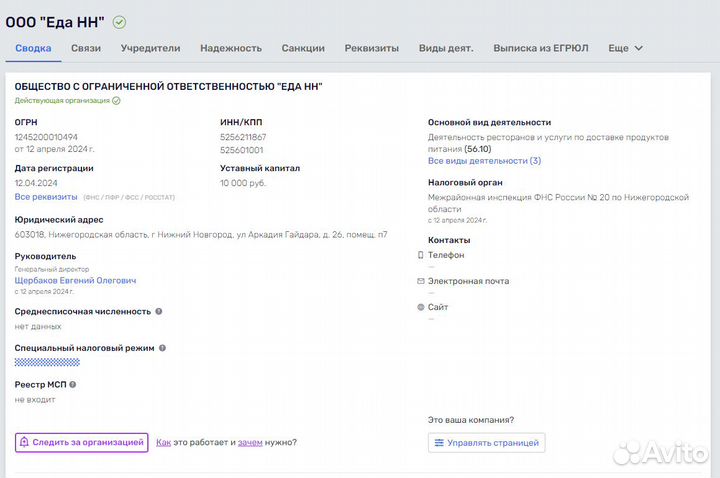The width and height of the screenshot is (720, 478).
Task: Click the Управлять страницей button
Action: (486, 442)
